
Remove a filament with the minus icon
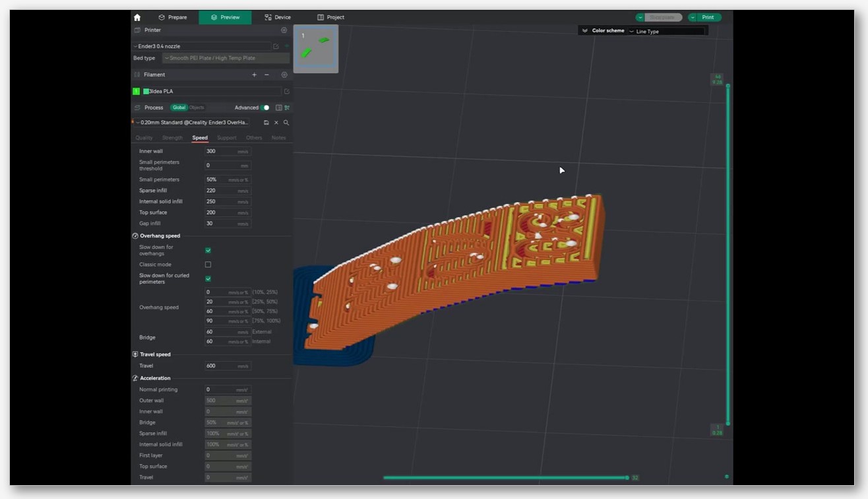(266, 75)
